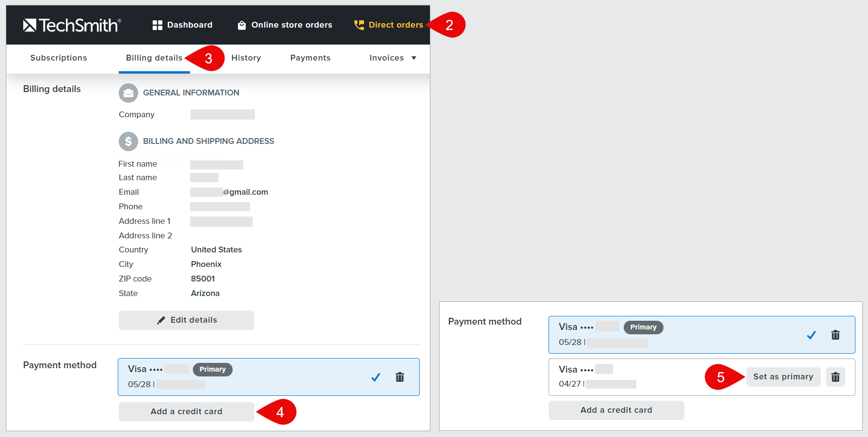Open the History tab
This screenshot has width=868, height=437.
pyautogui.click(x=246, y=58)
